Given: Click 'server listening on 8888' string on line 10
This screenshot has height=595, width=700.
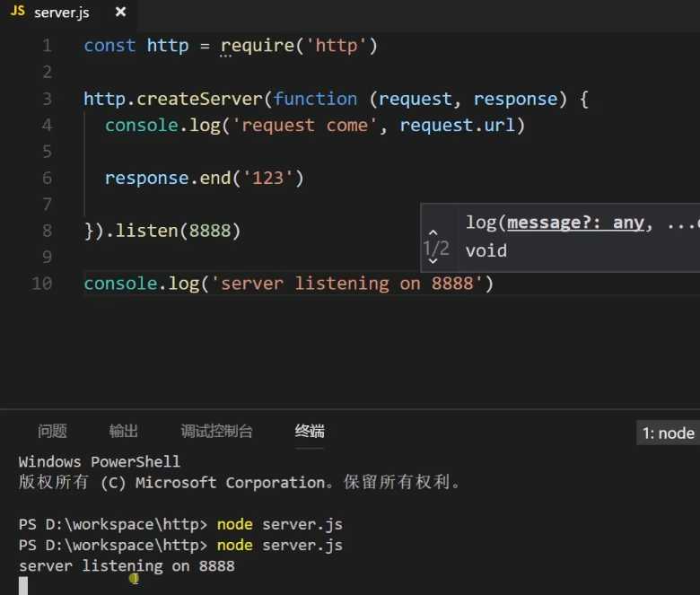Looking at the screenshot, I should click(x=347, y=284).
